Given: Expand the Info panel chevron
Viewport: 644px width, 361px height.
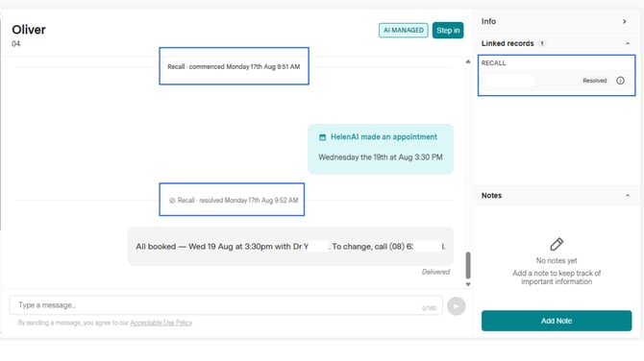Looking at the screenshot, I should click(x=624, y=21).
